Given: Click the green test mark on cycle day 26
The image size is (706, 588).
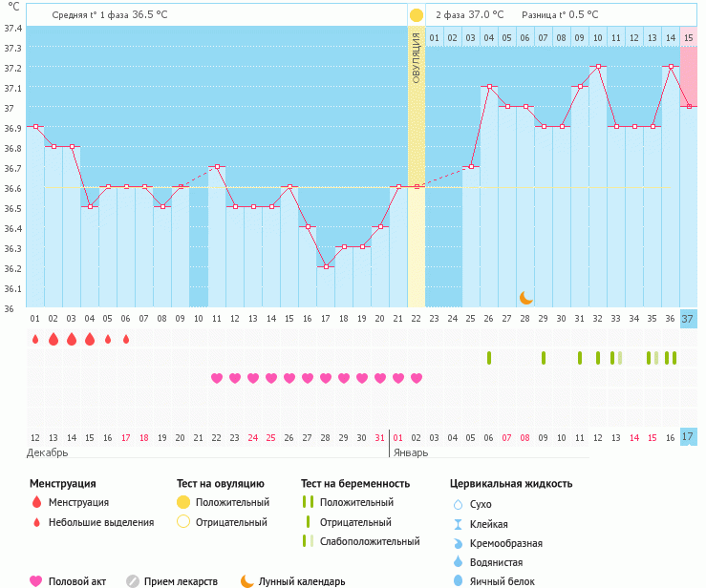Looking at the screenshot, I should (489, 358).
